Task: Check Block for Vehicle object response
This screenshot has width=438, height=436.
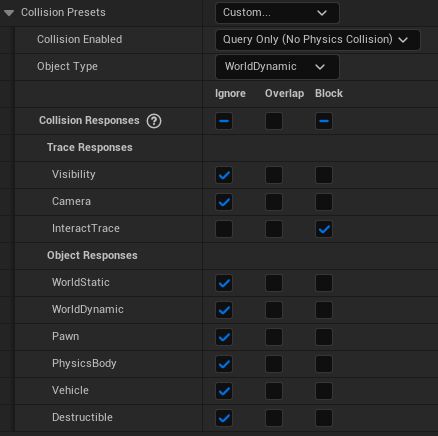Action: click(324, 391)
